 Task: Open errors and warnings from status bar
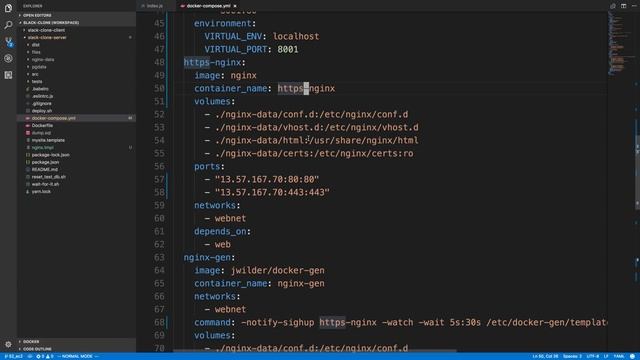44,356
